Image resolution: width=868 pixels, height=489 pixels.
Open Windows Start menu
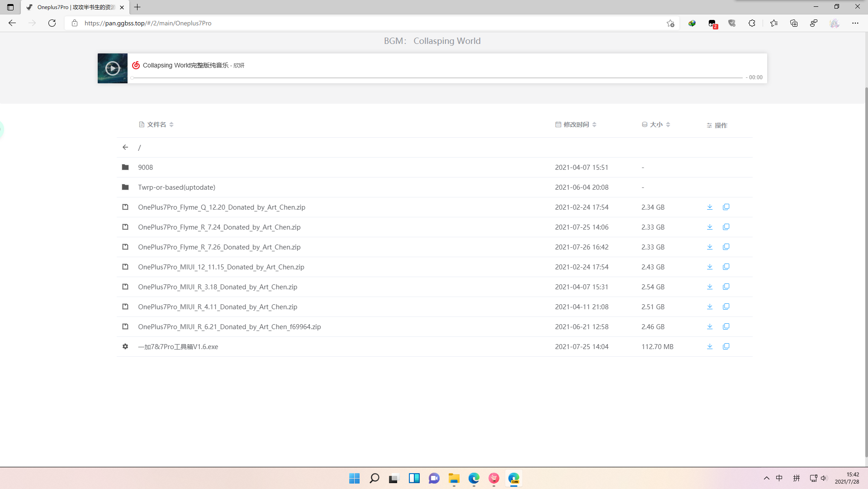coord(354,478)
